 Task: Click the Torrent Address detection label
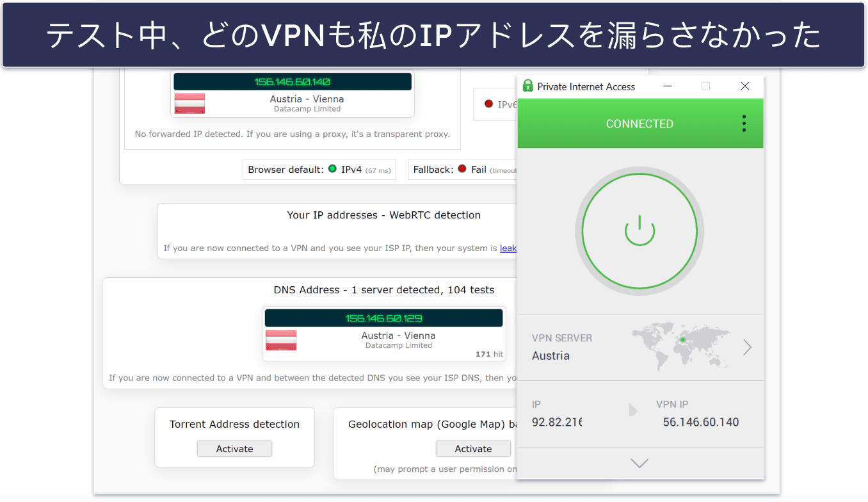234,425
